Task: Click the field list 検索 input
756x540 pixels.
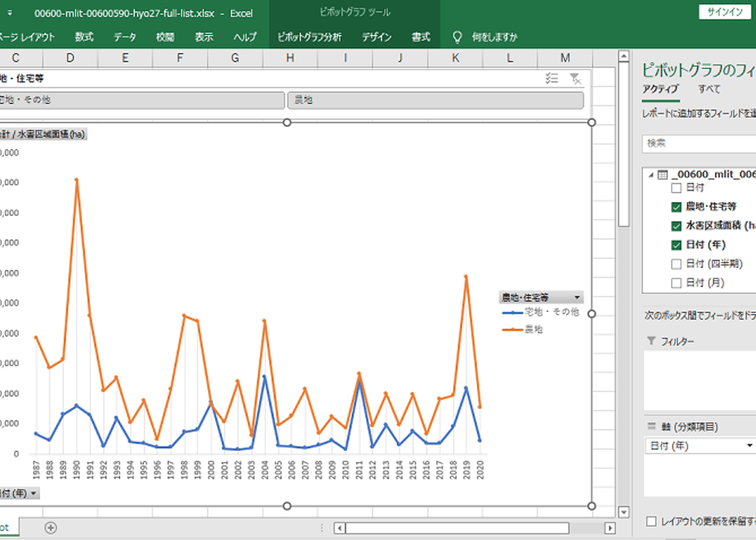Action: click(x=699, y=143)
